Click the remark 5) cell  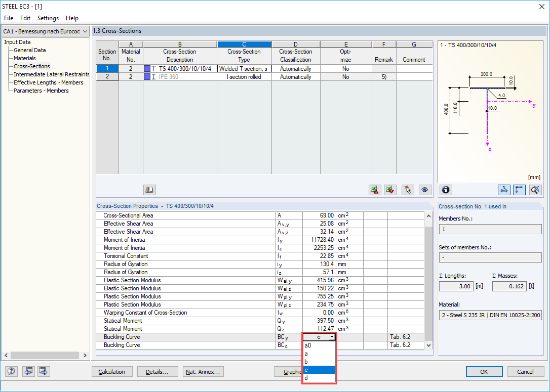click(384, 77)
